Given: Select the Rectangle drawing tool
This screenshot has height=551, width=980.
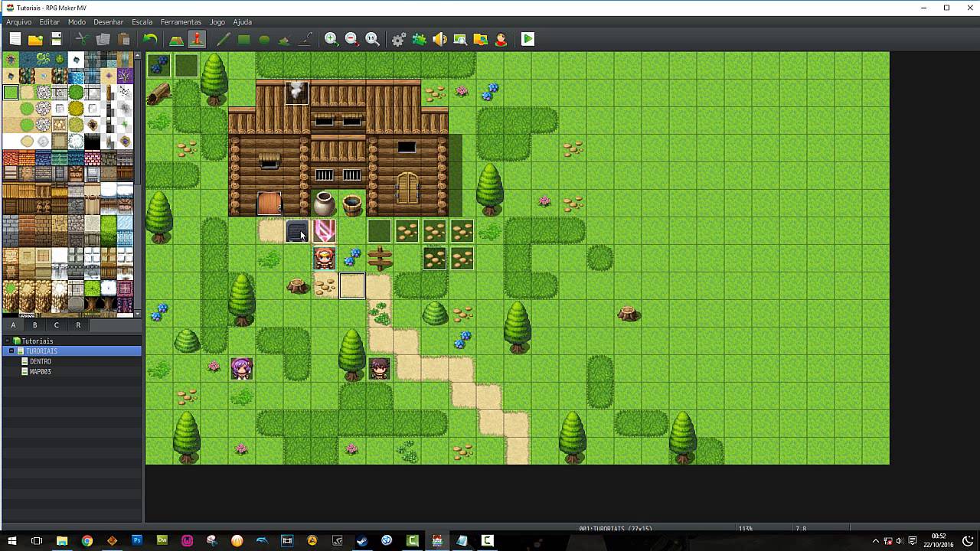Looking at the screenshot, I should point(243,39).
